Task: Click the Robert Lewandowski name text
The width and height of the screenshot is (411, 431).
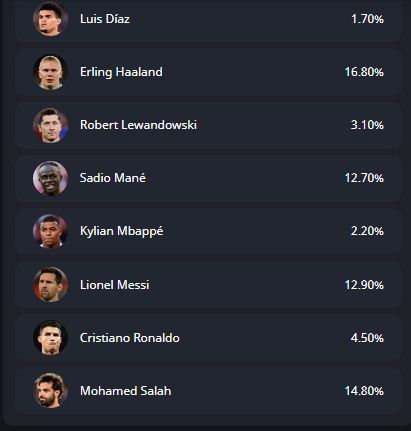Action: coord(138,125)
